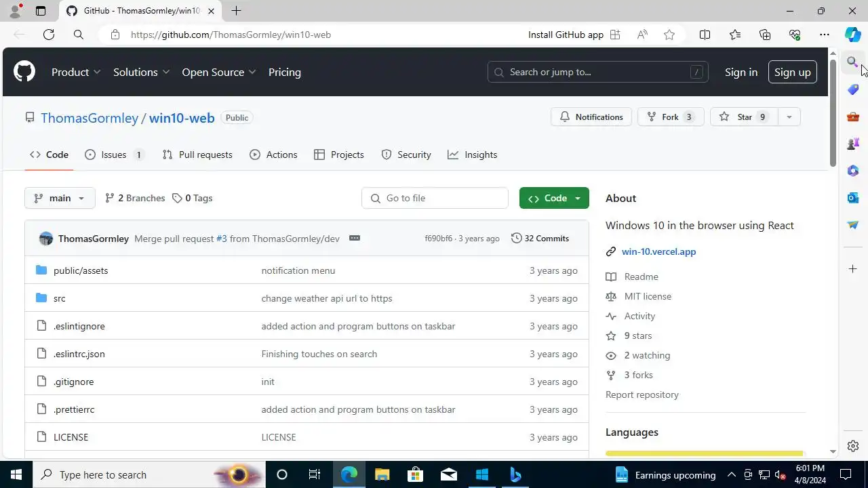Open sidebar settings gear icon
The height and width of the screenshot is (488, 868).
(x=853, y=446)
